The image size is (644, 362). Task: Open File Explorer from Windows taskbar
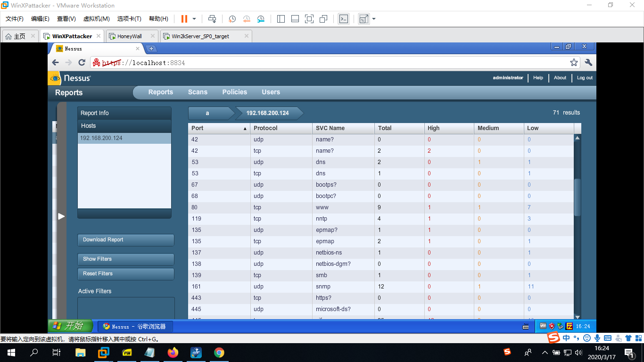coord(81,352)
